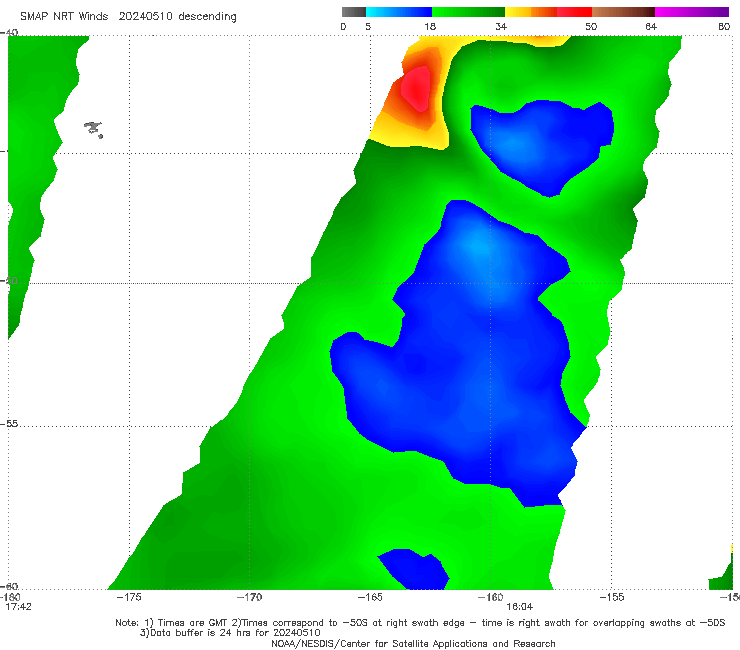Click the magenta-purple segment of the color bar
Screen dimensions: 740x650
coord(692,12)
